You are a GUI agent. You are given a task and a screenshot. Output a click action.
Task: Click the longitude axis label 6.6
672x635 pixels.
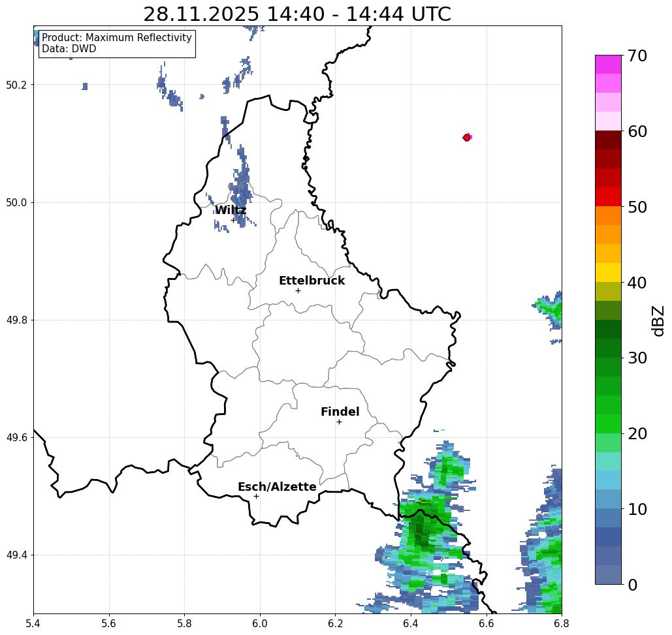click(487, 623)
